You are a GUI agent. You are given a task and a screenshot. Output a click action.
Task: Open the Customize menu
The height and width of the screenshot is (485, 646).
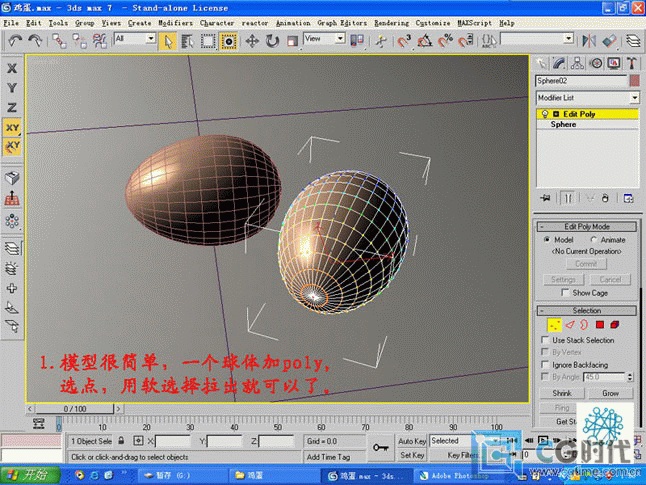(433, 23)
